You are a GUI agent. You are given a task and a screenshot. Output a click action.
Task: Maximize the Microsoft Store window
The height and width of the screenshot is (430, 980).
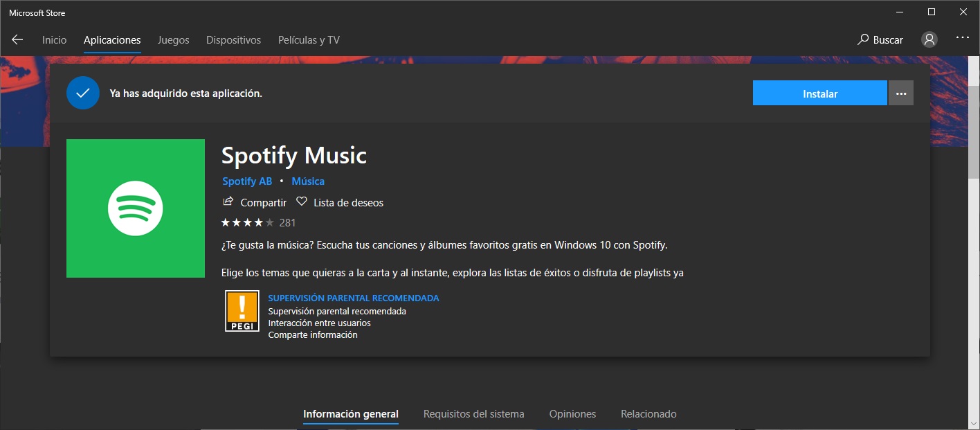point(931,12)
